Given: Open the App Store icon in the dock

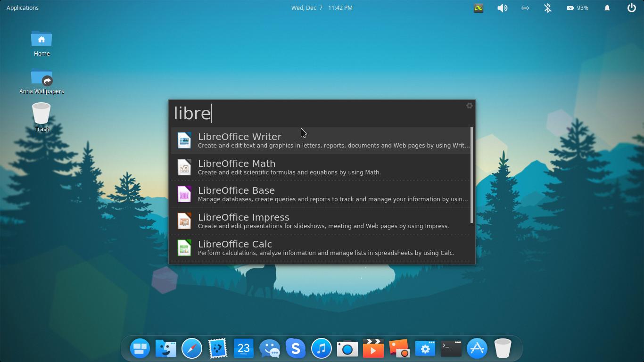Looking at the screenshot, I should pos(477,348).
